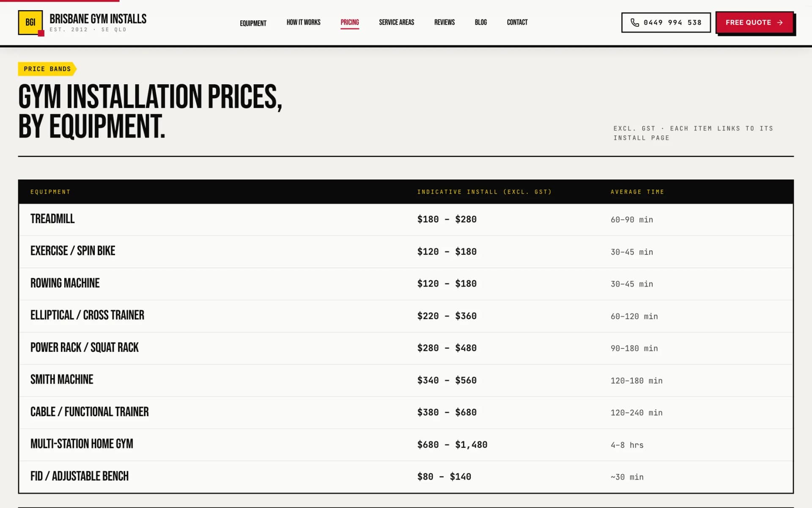Click the Indicative Install column header

tap(484, 192)
